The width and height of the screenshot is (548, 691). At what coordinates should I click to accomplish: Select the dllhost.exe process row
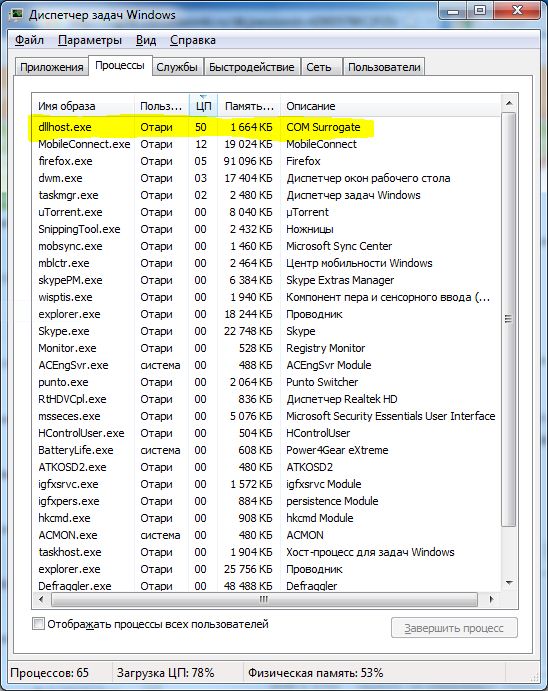(267, 127)
